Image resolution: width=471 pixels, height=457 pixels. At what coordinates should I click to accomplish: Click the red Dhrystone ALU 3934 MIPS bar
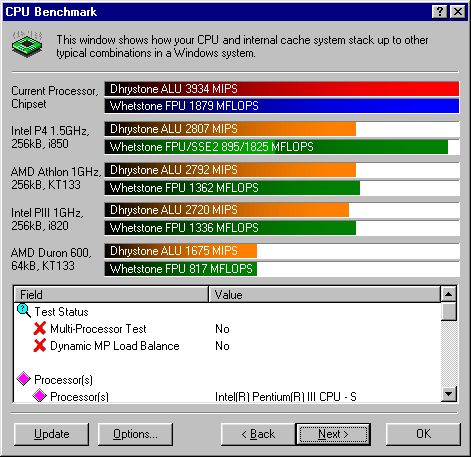pos(282,89)
